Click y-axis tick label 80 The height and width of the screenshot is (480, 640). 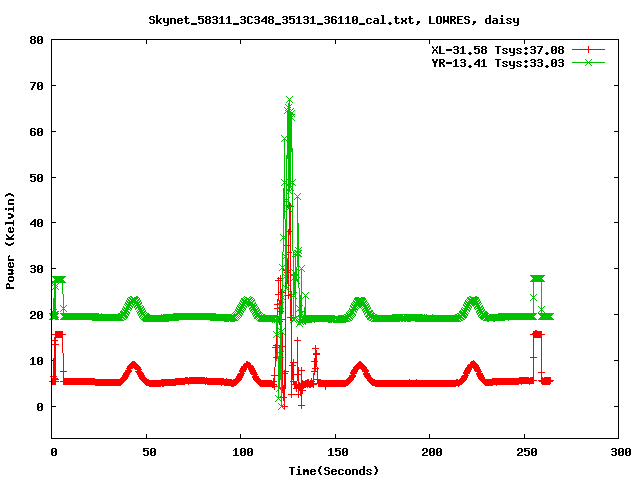37,40
